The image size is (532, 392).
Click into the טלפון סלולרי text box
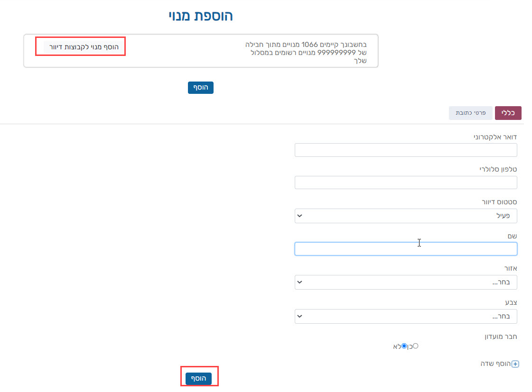pyautogui.click(x=406, y=182)
